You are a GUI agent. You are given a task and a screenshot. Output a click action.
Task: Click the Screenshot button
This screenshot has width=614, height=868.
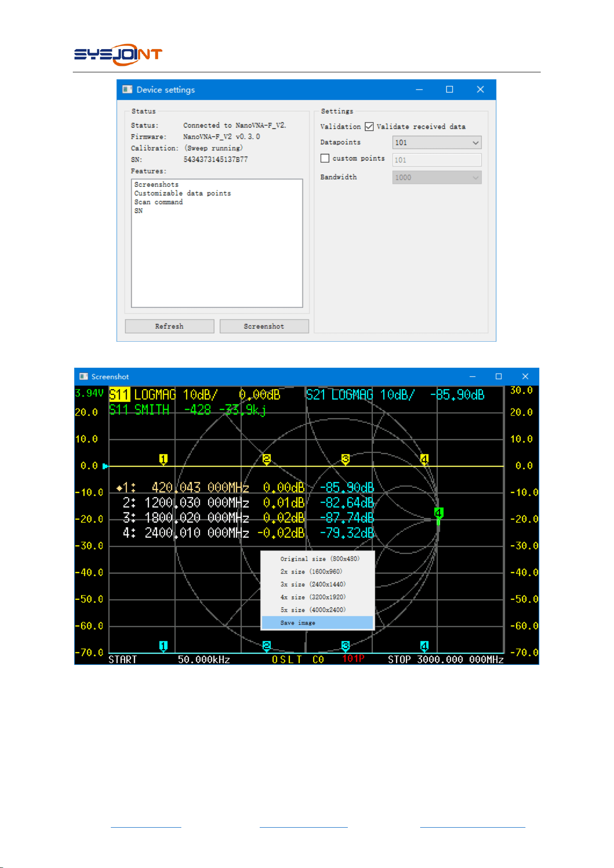[264, 326]
